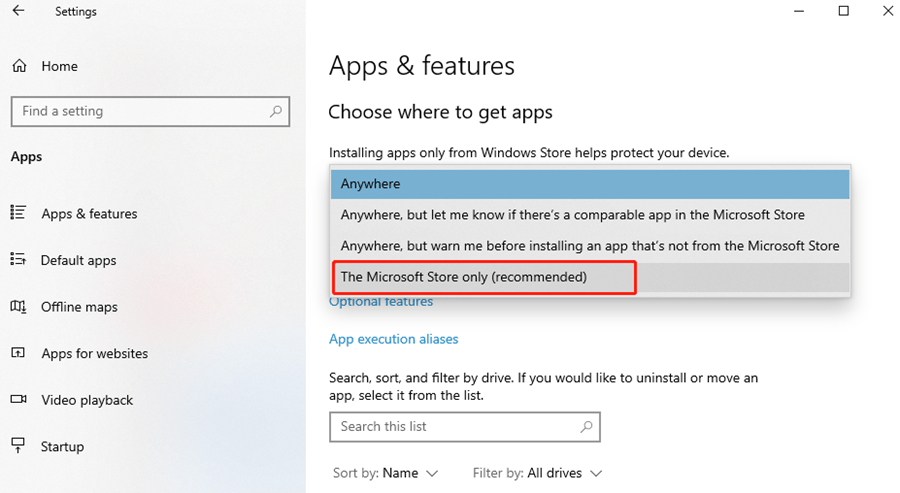Click the Search this list field
Screen dimensions: 900x493
pyautogui.click(x=465, y=427)
